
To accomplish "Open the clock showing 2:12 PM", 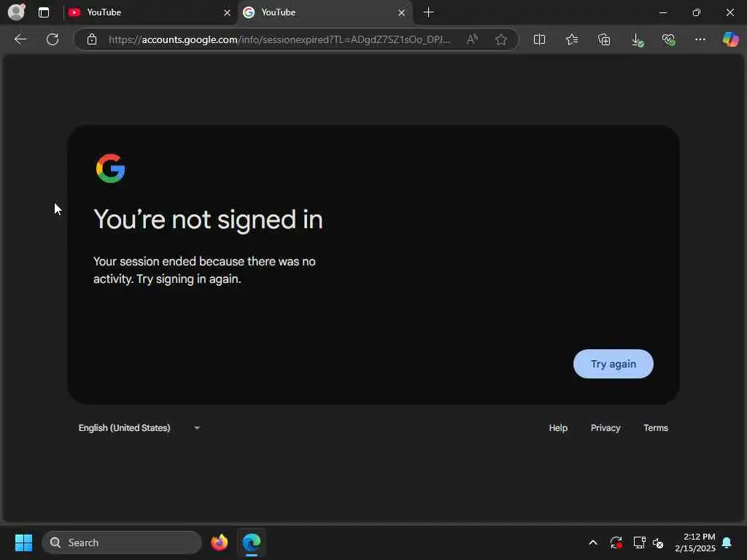I will point(695,542).
